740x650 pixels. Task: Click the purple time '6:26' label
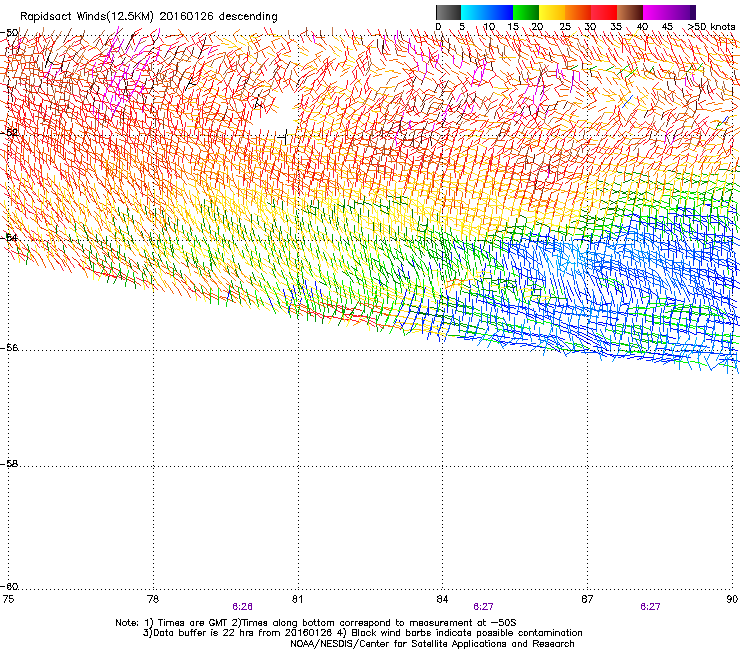(x=243, y=607)
